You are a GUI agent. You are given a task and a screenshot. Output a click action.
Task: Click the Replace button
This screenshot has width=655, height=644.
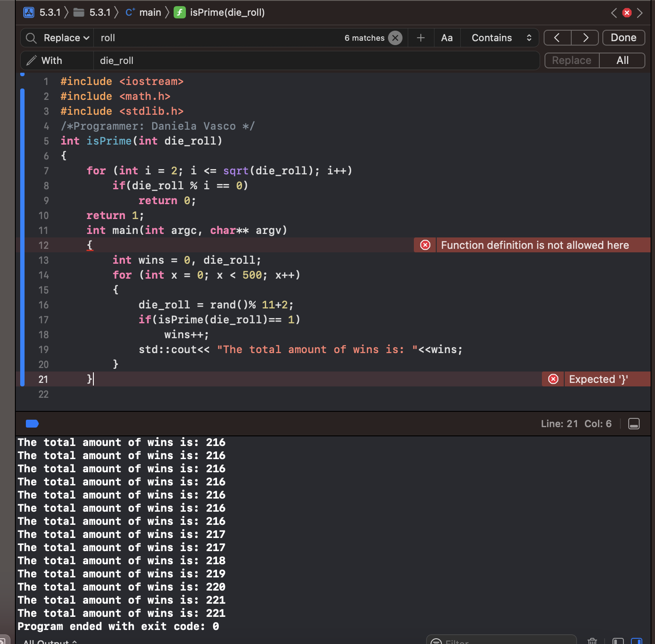click(572, 60)
